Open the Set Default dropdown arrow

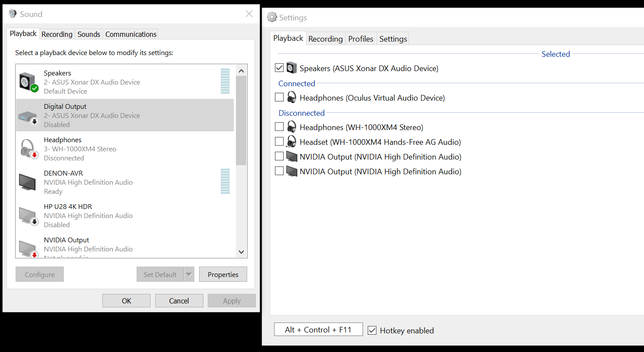point(189,274)
